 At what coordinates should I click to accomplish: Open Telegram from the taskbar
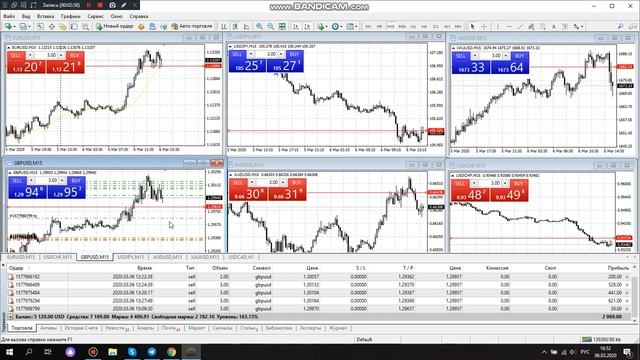(151, 352)
